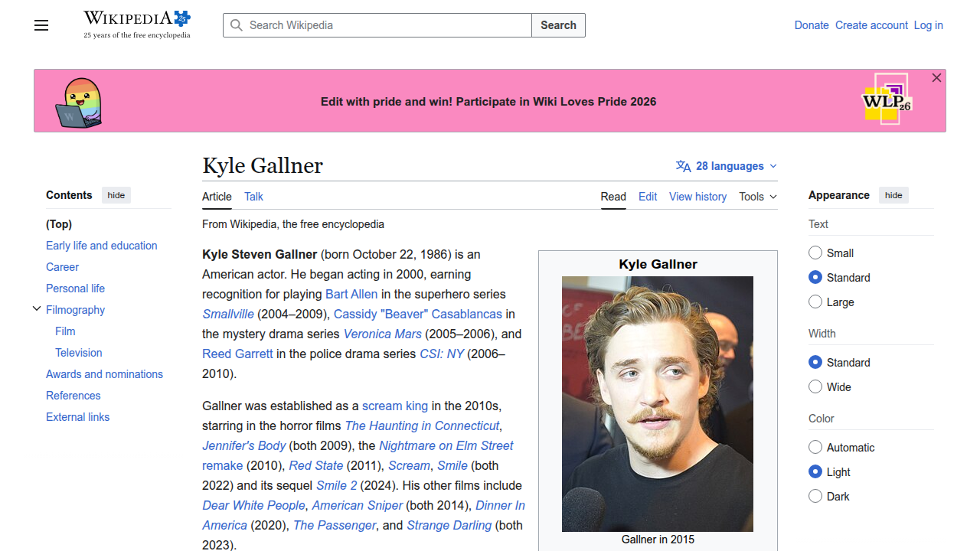The width and height of the screenshot is (980, 551).
Task: Open the scream king link
Action: (x=395, y=406)
